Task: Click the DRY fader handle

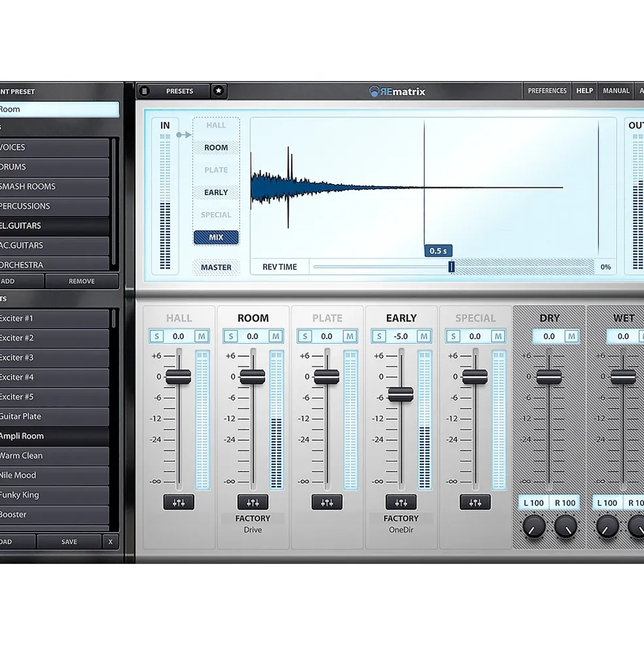Action: (x=549, y=377)
